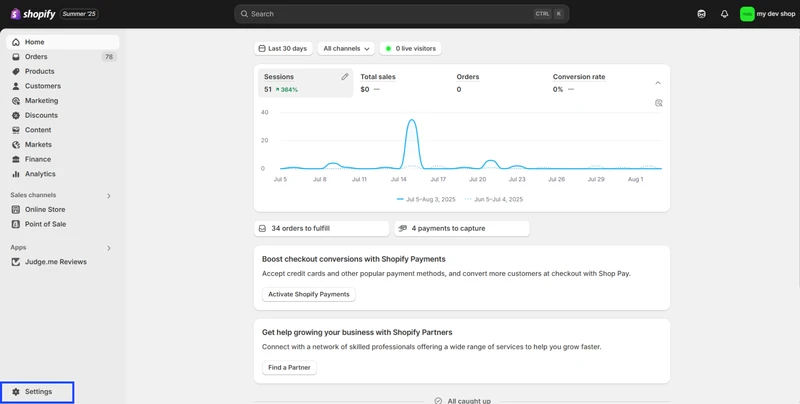The image size is (800, 404).
Task: Click the Finance bank icon
Action: click(16, 159)
